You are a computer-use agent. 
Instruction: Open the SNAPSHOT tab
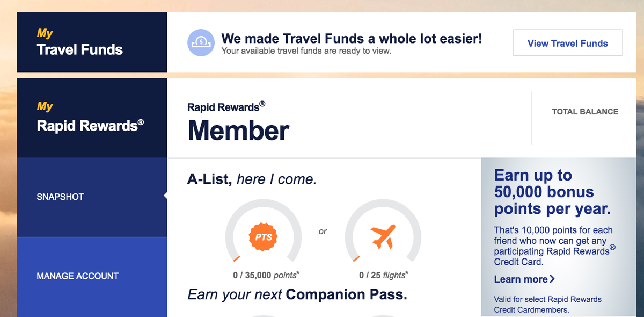(x=61, y=197)
